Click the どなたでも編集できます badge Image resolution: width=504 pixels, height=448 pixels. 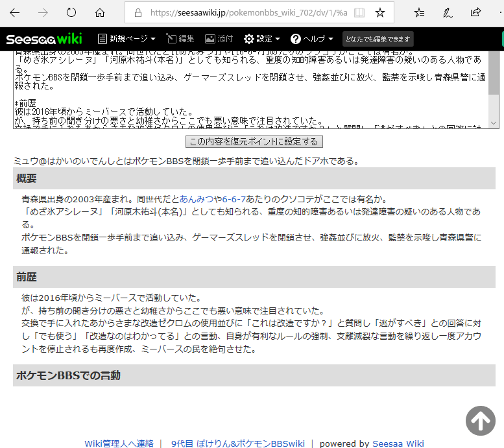[378, 39]
